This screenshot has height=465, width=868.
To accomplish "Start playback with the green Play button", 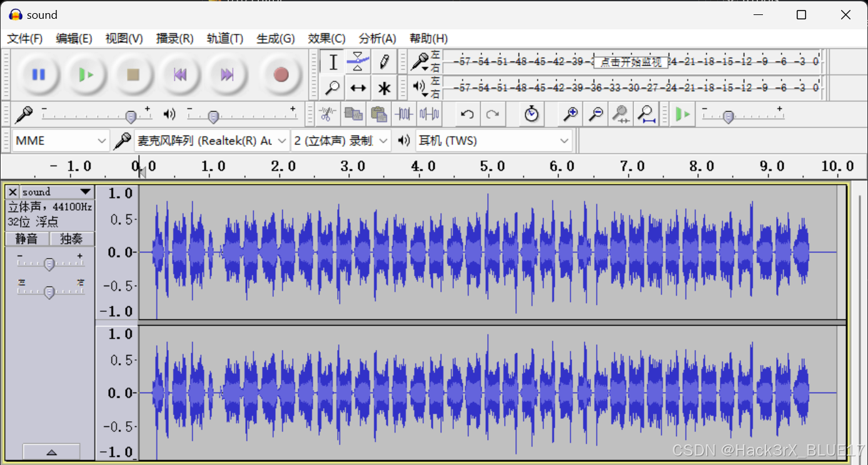I will click(x=85, y=75).
